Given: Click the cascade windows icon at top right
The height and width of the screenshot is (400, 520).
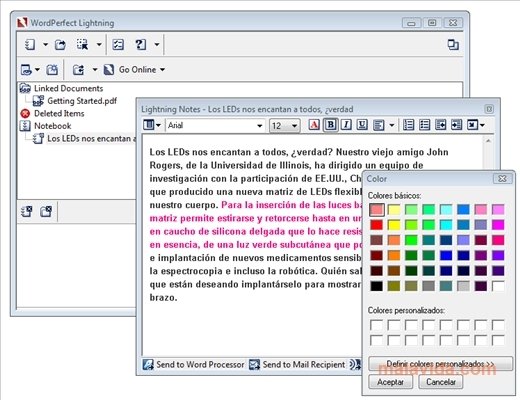Looking at the screenshot, I should 453,44.
